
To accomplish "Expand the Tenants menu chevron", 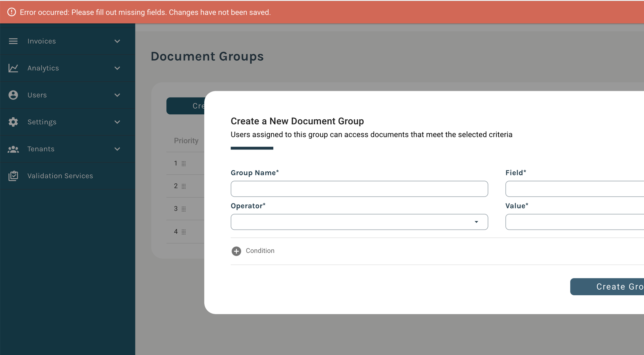I will tap(117, 149).
